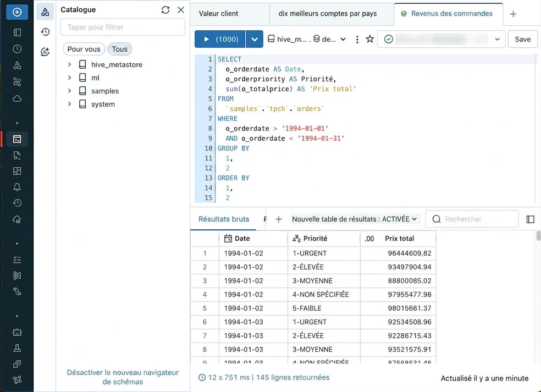This screenshot has width=541, height=392.
Task: Click the 'Rechercher' results search field
Action: point(472,219)
